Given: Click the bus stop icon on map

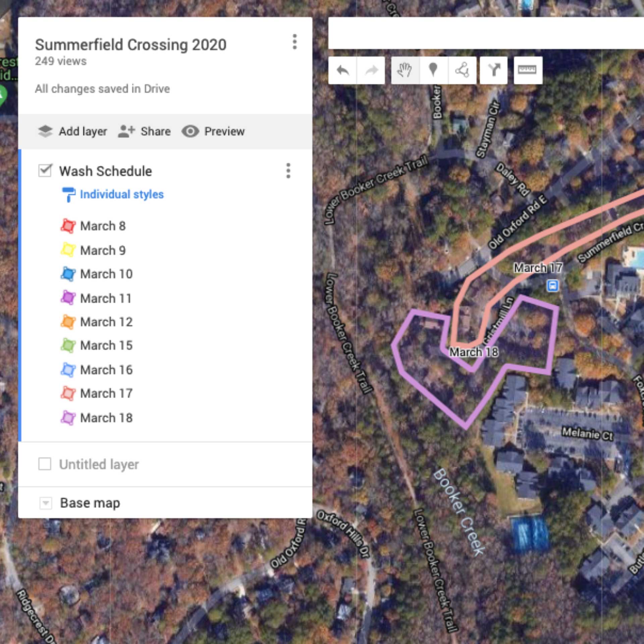Looking at the screenshot, I should (x=553, y=286).
